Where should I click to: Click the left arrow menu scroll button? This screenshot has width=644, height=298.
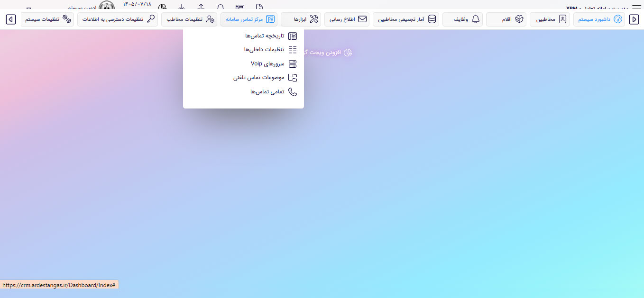pos(11,19)
